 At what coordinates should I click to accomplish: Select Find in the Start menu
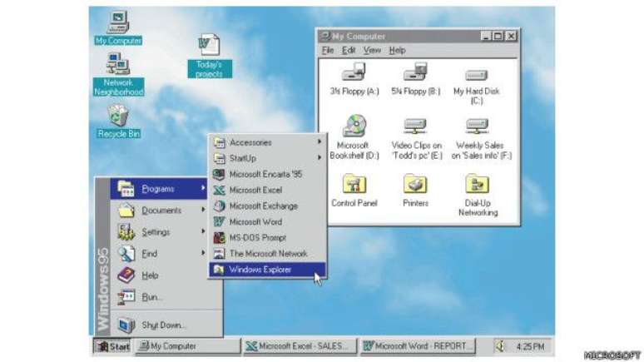click(159, 254)
